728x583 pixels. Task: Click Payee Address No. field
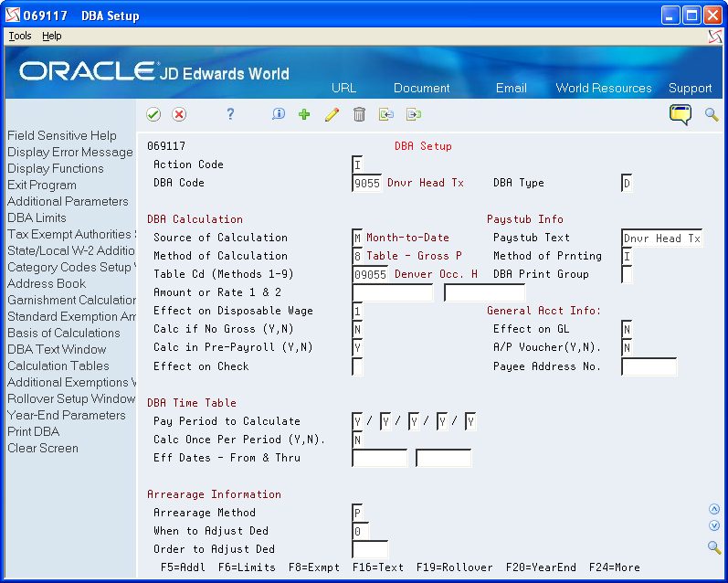pyautogui.click(x=649, y=366)
